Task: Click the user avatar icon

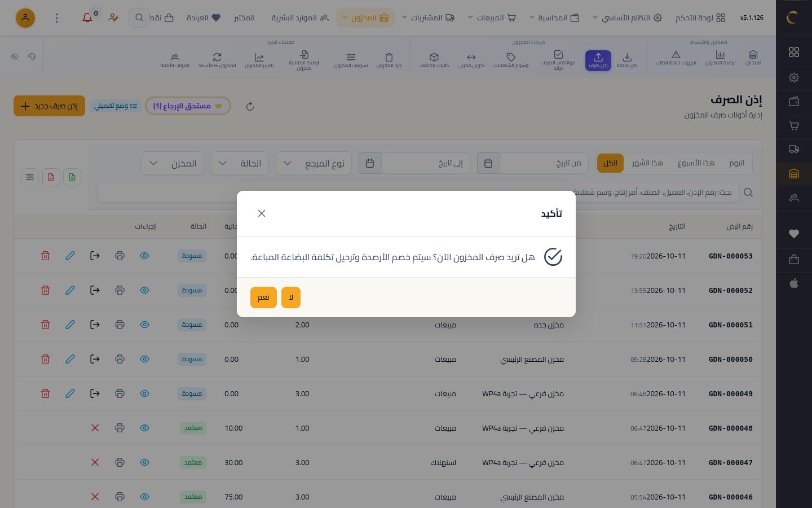Action: coord(25,18)
